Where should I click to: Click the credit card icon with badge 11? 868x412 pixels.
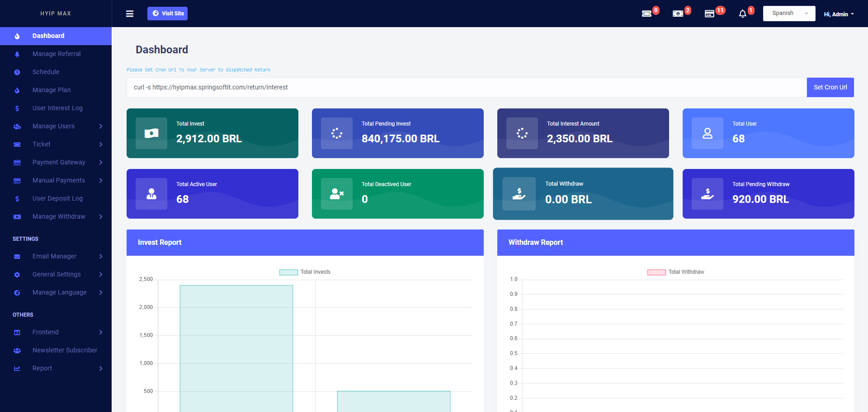click(x=710, y=14)
